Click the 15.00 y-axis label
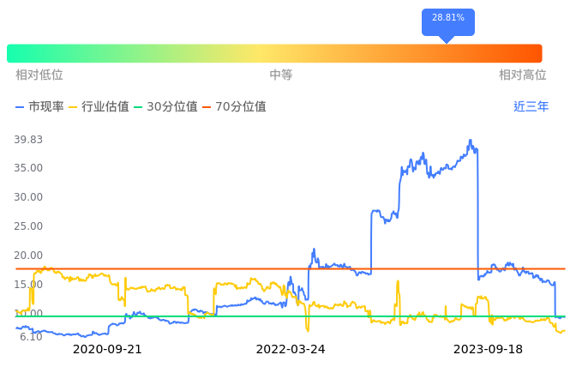Viewport: 588px width, 379px height. (29, 285)
